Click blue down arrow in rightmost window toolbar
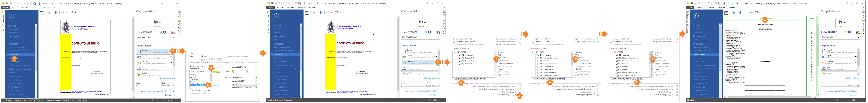Viewport: 868px width, 103px height. (740, 13)
